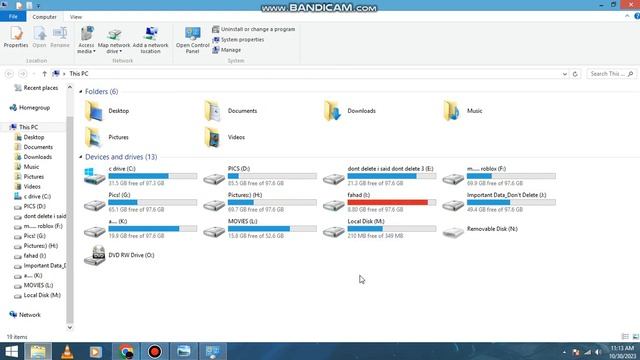Show hidden tray icons arrow
This screenshot has width=640, height=360.
point(564,352)
